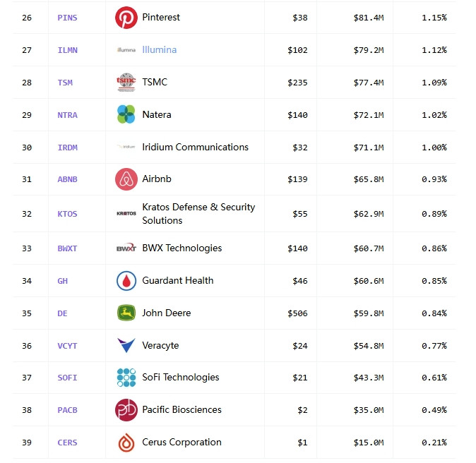This screenshot has height=463, width=476.
Task: Click the SoFi Technologies dotted logo
Action: coord(126,378)
